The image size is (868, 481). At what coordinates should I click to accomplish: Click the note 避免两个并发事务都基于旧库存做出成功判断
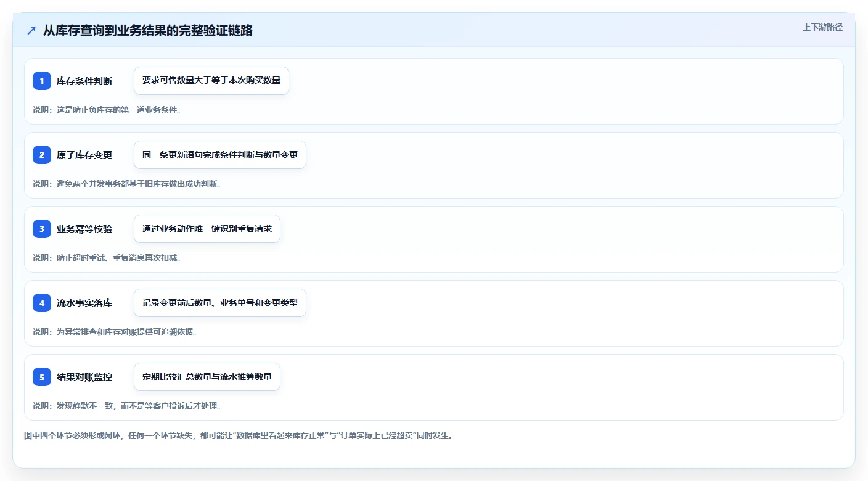(x=139, y=184)
